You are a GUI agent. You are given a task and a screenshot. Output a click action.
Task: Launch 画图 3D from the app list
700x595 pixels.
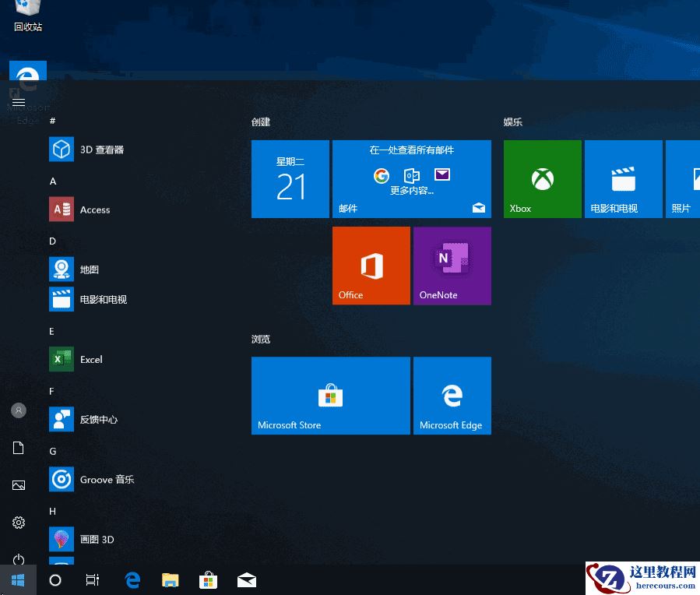[98, 539]
